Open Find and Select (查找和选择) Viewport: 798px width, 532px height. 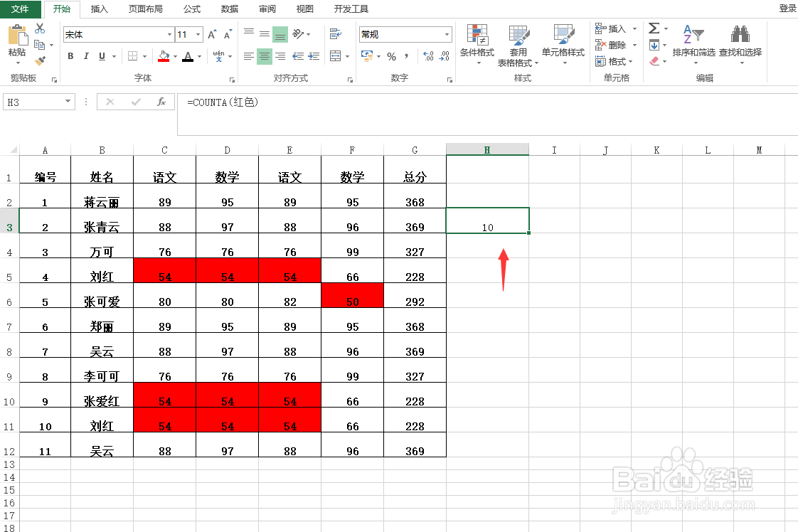click(x=740, y=45)
